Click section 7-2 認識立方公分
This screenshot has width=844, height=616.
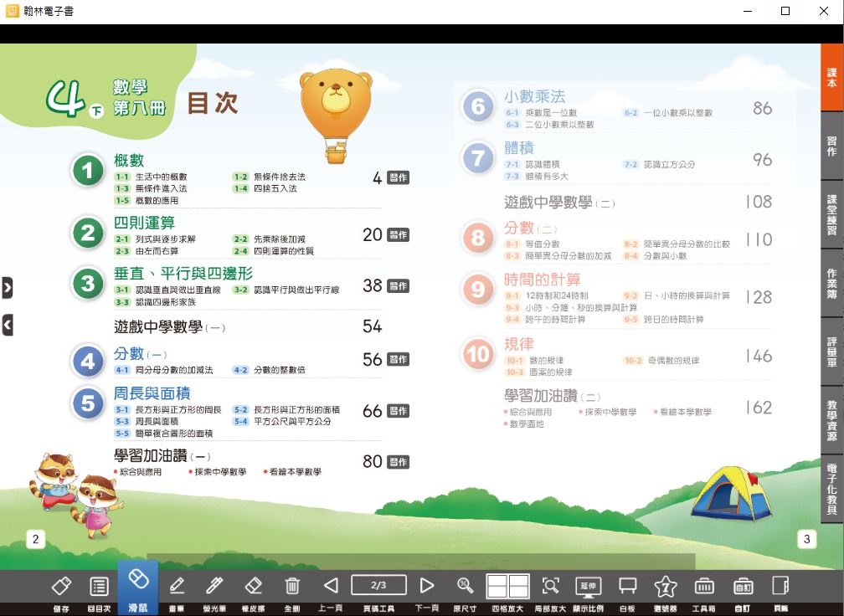point(659,164)
